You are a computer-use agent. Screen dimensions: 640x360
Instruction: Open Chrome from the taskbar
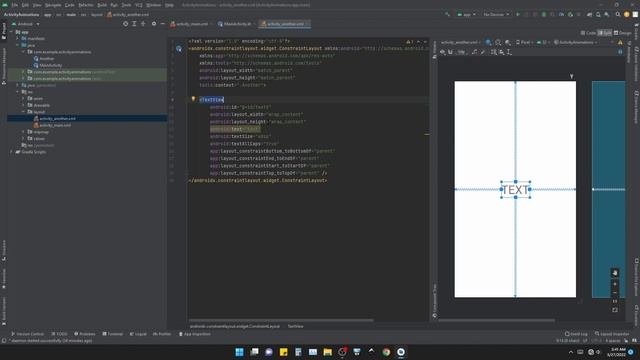386,352
